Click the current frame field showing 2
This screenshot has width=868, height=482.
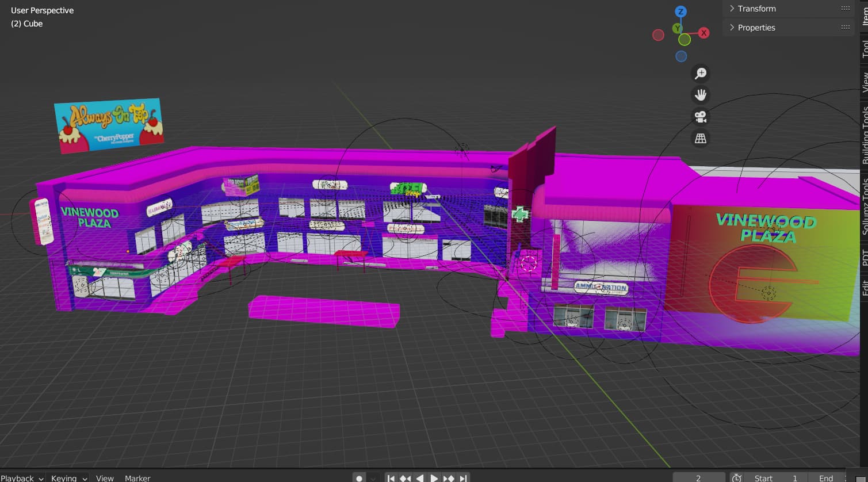[698, 478]
